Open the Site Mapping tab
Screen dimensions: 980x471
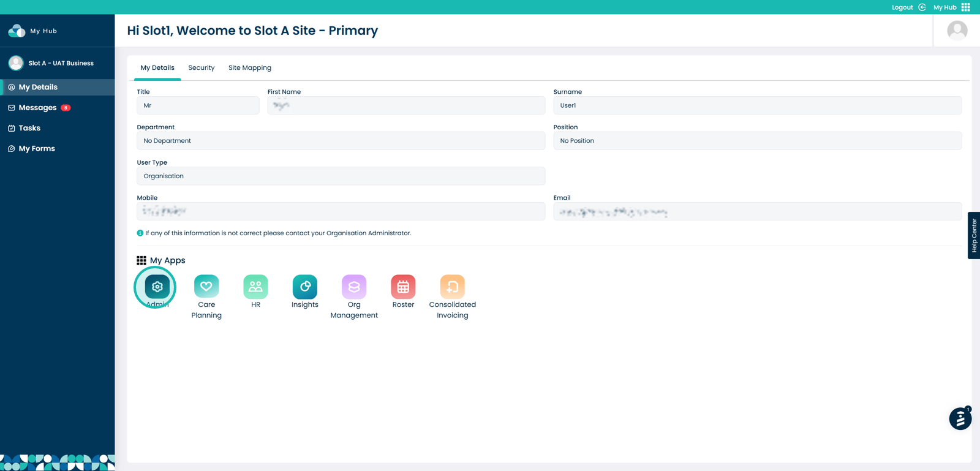(249, 68)
